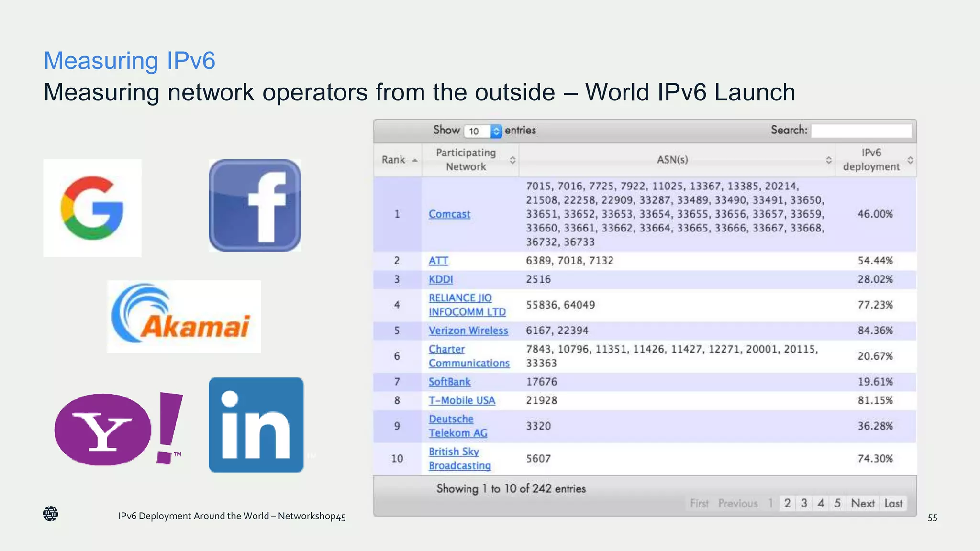Viewport: 980px width, 551px height.
Task: Click slide number 55
Action: click(x=933, y=518)
